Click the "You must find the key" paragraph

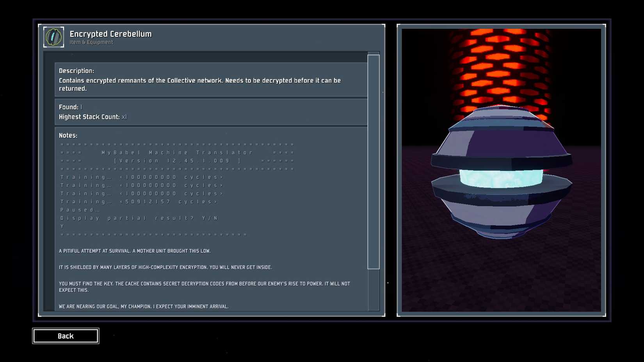204,287
